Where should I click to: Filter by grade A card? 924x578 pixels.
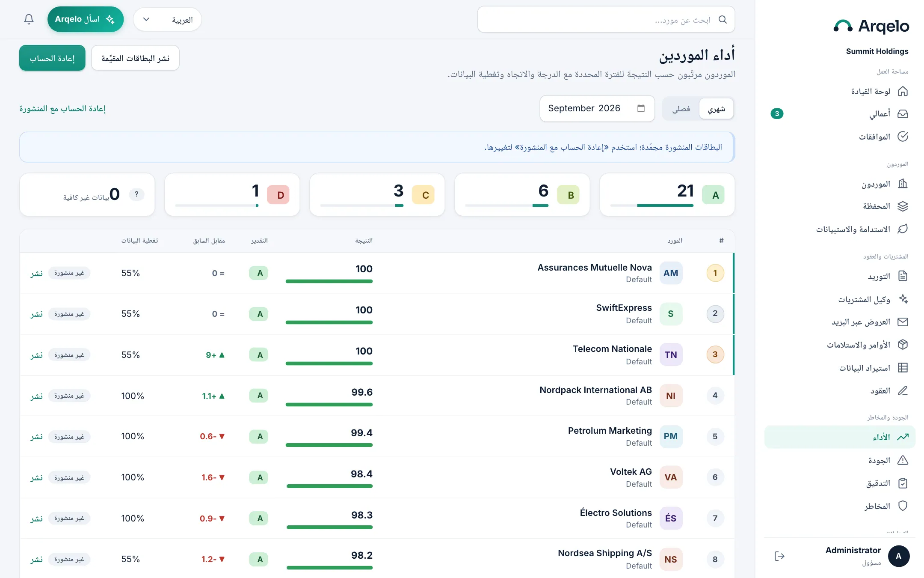point(667,195)
